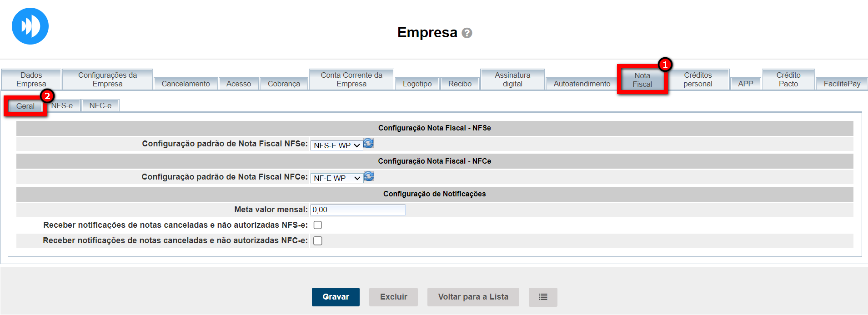
Task: Enable NFS-e cancelled notes notifications checkbox
Action: [318, 225]
